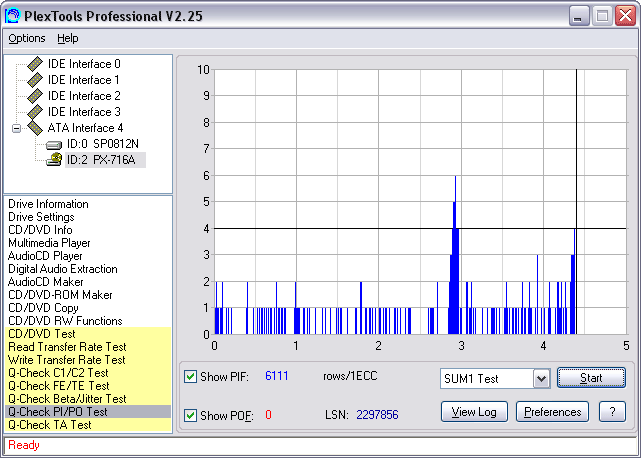Image resolution: width=641 pixels, height=458 pixels.
Task: Select Q-Check TA Test
Action: [88, 425]
